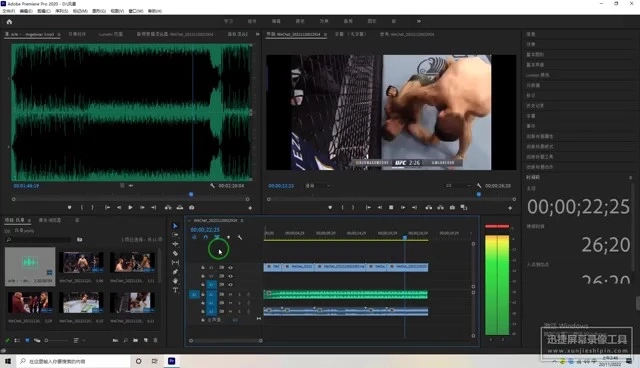
Task: Switch to the 媒体浏览器 tab
Action: [x=50, y=220]
